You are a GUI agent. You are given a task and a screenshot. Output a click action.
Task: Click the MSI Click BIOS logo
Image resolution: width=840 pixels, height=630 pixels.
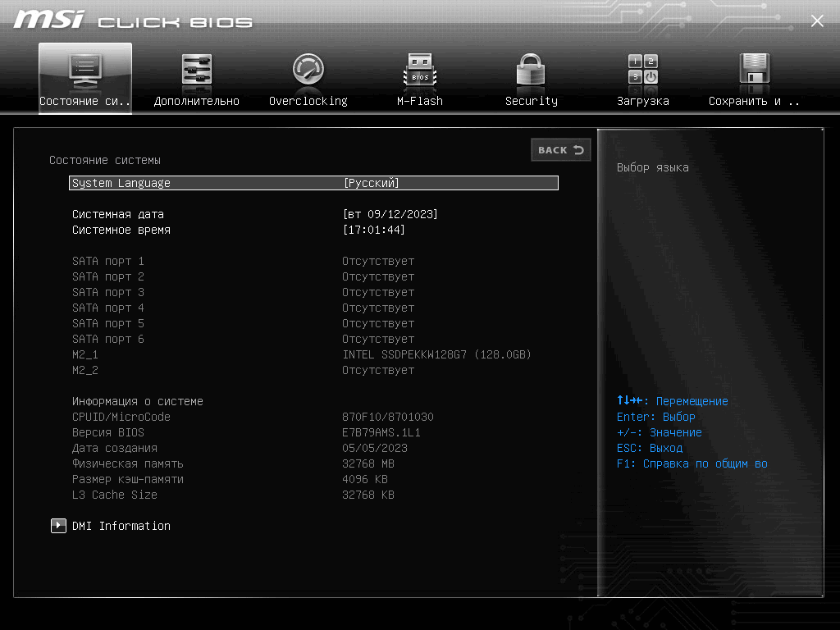tap(133, 20)
